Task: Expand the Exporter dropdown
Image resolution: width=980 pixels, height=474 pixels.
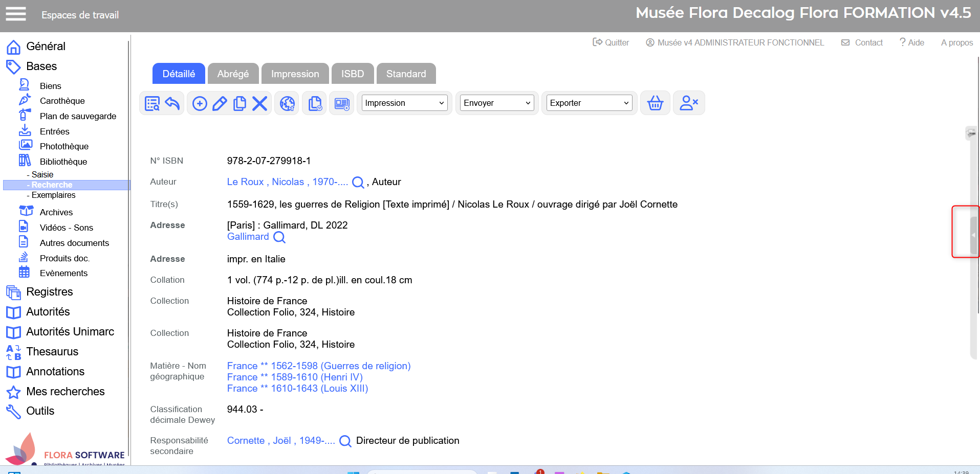Action: (x=589, y=103)
